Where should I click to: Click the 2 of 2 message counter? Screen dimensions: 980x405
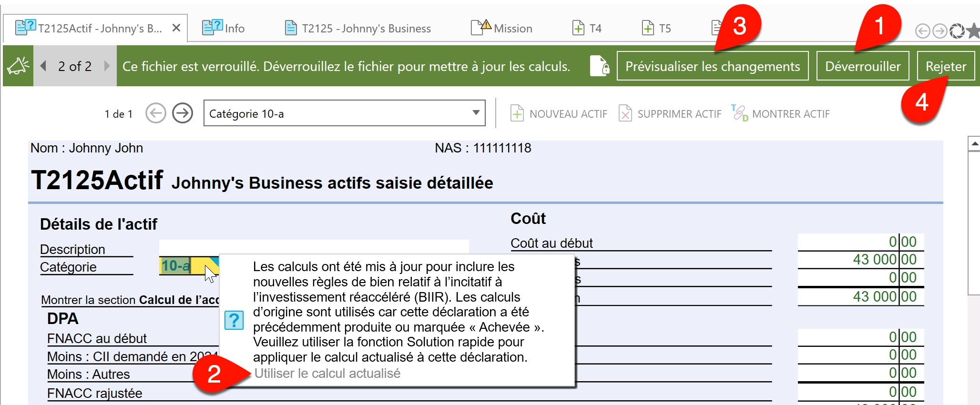75,66
